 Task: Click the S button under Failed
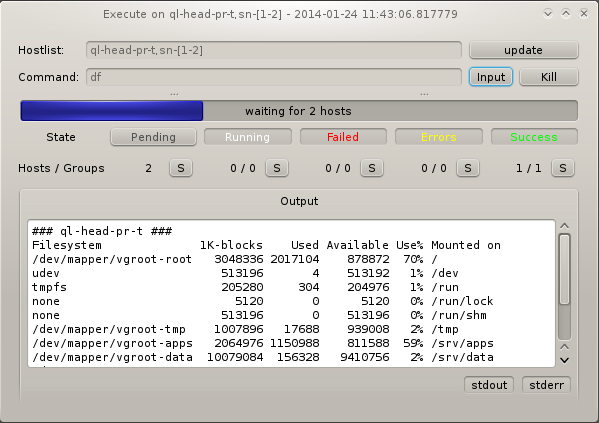coord(372,168)
